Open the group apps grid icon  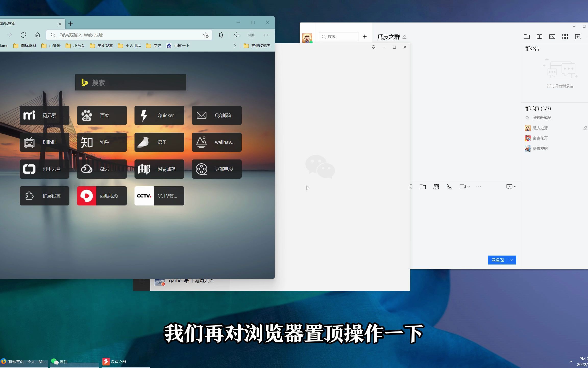pyautogui.click(x=565, y=37)
